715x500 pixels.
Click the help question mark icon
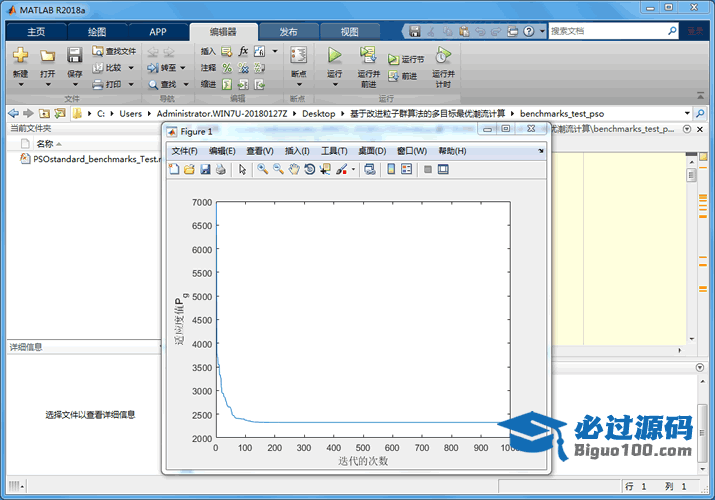click(x=528, y=31)
